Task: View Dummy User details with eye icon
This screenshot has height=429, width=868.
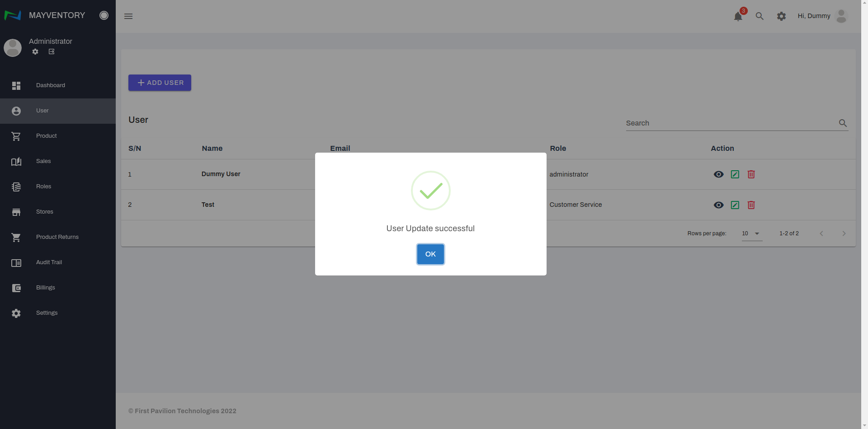Action: pyautogui.click(x=718, y=174)
